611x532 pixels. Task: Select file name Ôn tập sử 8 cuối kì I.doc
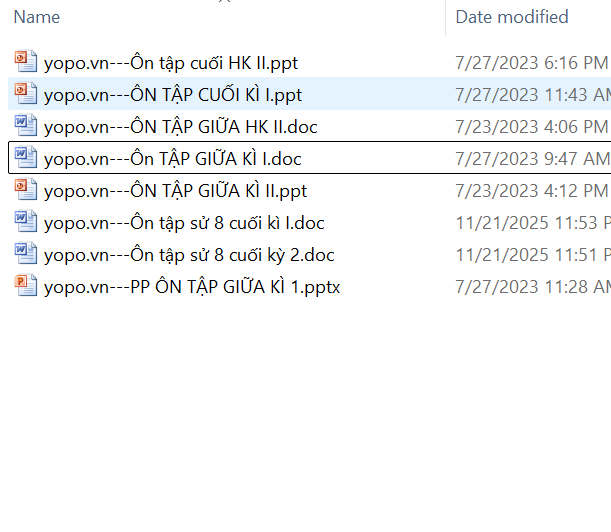(x=184, y=223)
